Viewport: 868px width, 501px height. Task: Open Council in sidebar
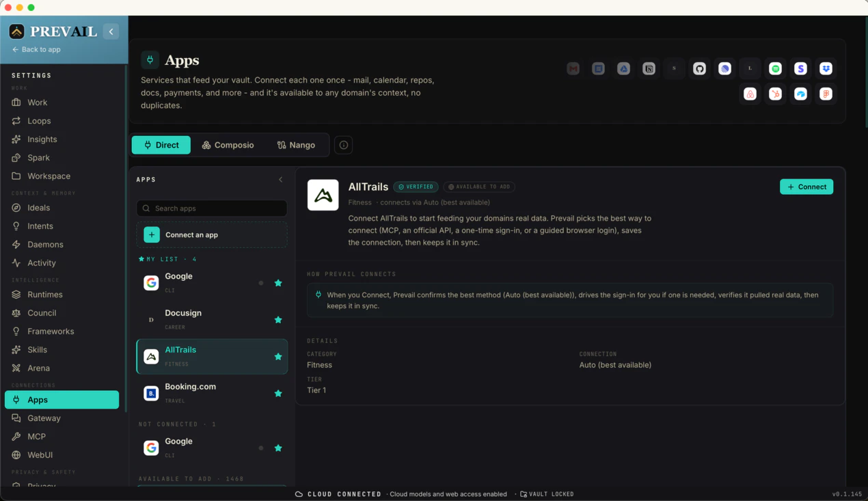(x=62, y=313)
